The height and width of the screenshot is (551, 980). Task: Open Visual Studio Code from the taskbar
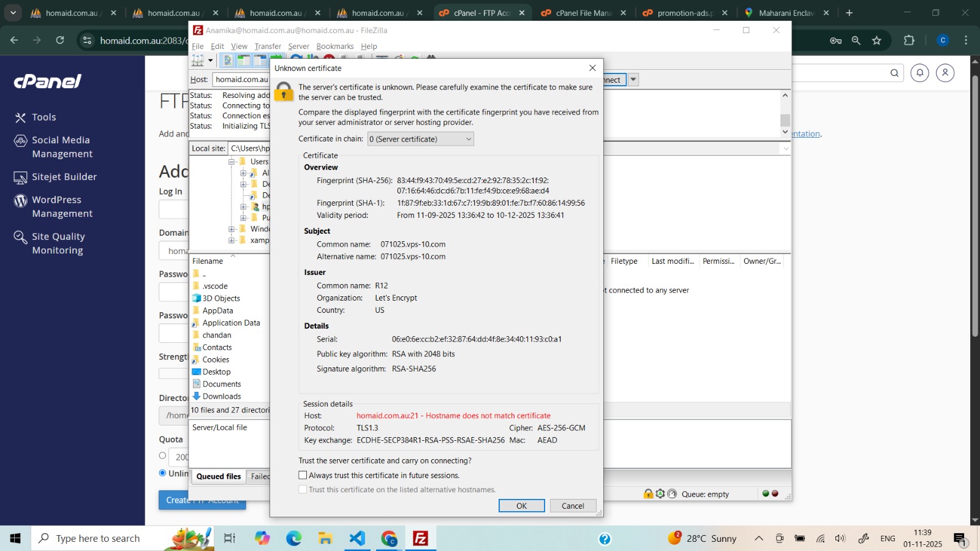357,538
